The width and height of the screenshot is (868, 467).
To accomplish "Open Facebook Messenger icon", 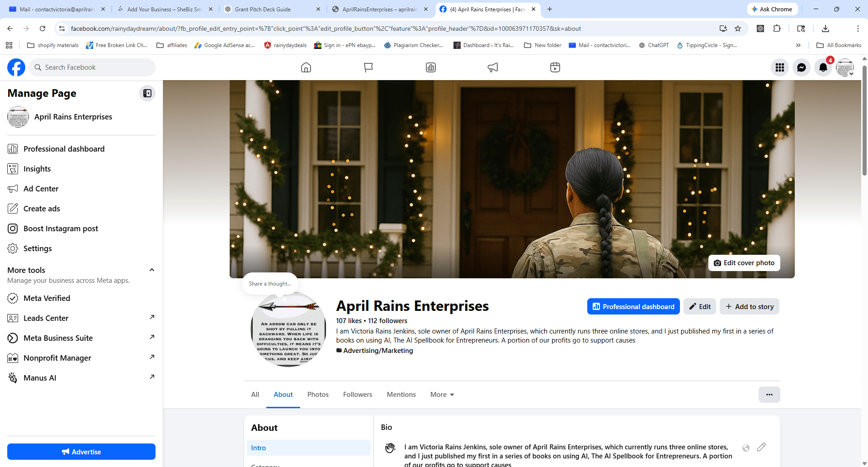I will coord(801,67).
